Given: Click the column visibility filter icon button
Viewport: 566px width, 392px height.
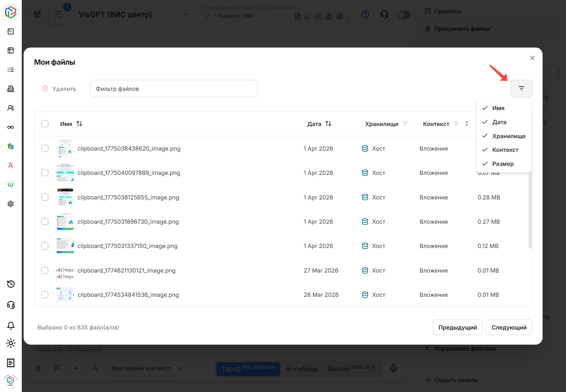Looking at the screenshot, I should click(x=521, y=89).
